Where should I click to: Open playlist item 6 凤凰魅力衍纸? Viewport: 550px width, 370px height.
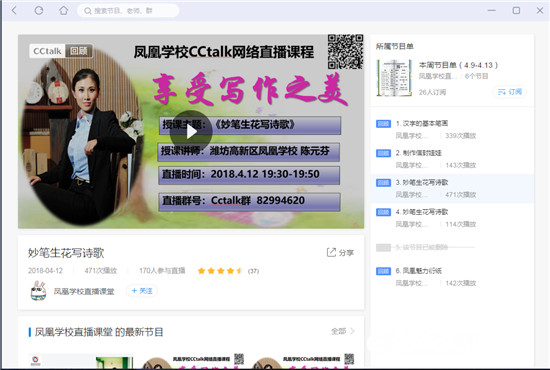coord(452,277)
